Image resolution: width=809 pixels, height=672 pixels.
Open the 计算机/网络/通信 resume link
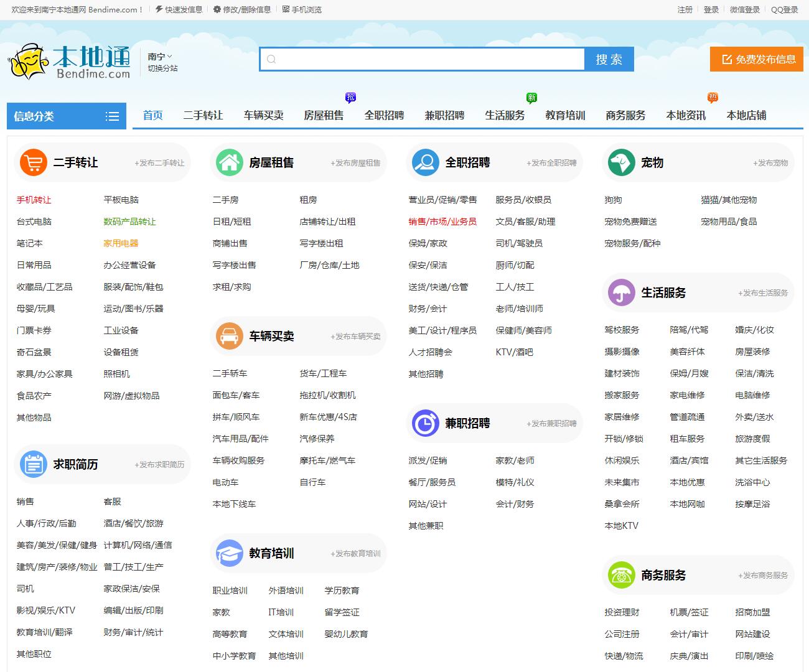tap(138, 545)
